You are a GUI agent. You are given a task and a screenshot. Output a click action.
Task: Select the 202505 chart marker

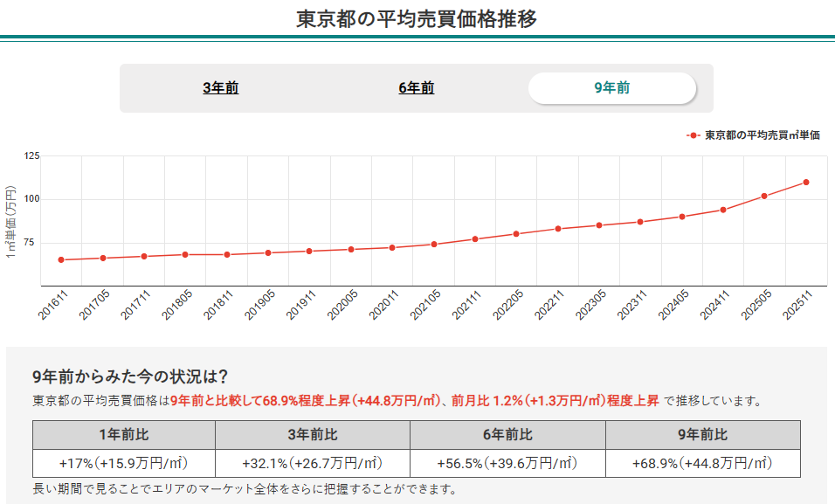766,197
